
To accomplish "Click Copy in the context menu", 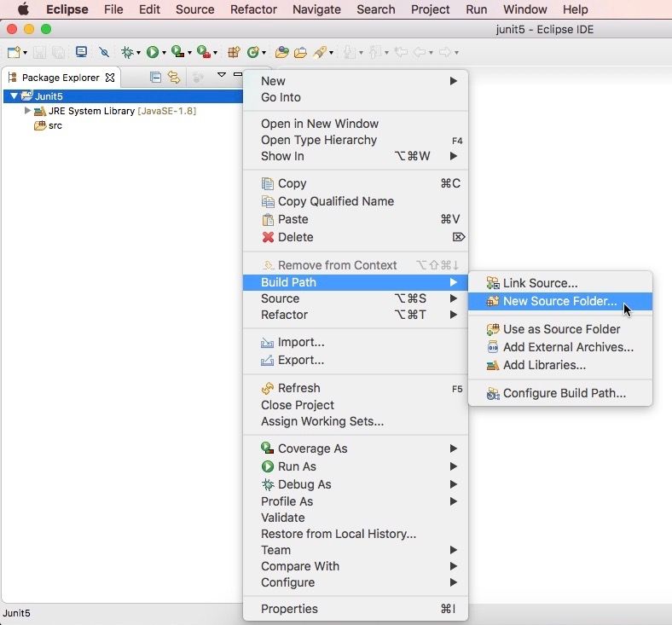I will [x=356, y=183].
